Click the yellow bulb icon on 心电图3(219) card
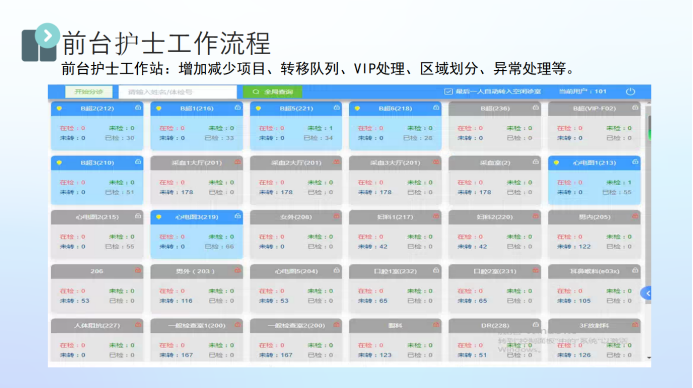 (x=159, y=217)
